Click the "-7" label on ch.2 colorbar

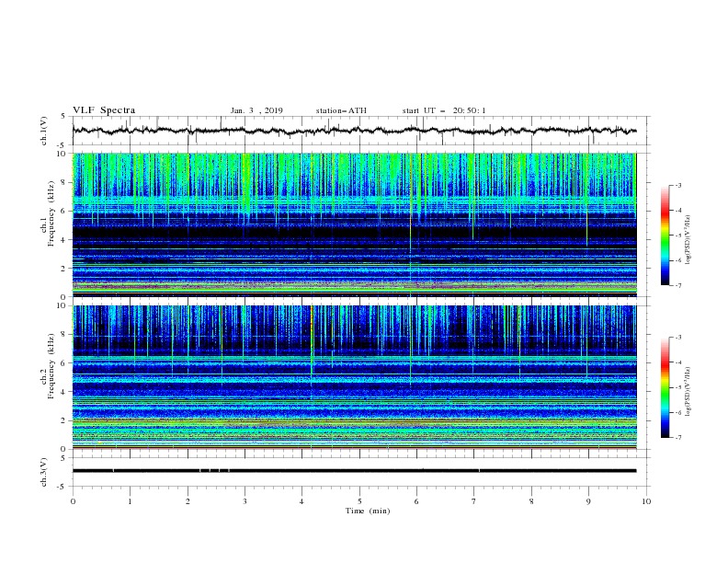click(x=677, y=437)
